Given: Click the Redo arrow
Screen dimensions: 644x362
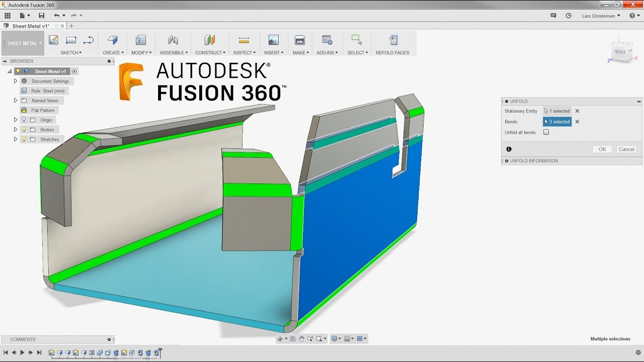Looking at the screenshot, I should pos(73,16).
